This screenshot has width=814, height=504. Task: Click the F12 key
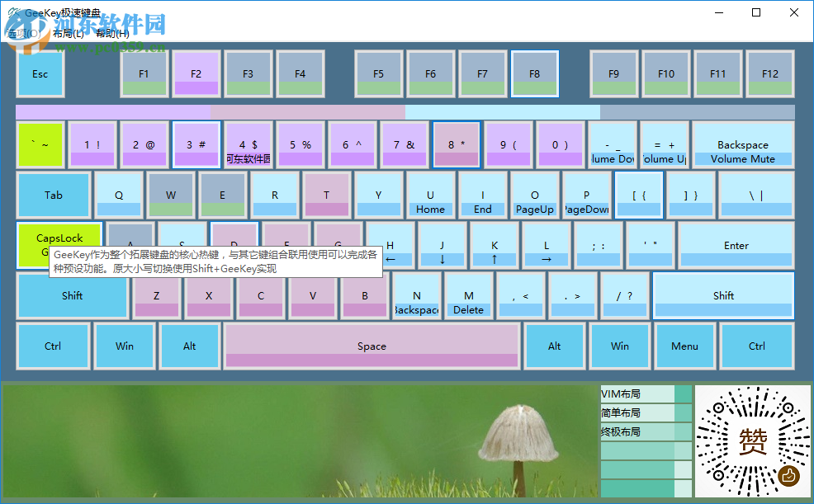tap(770, 73)
